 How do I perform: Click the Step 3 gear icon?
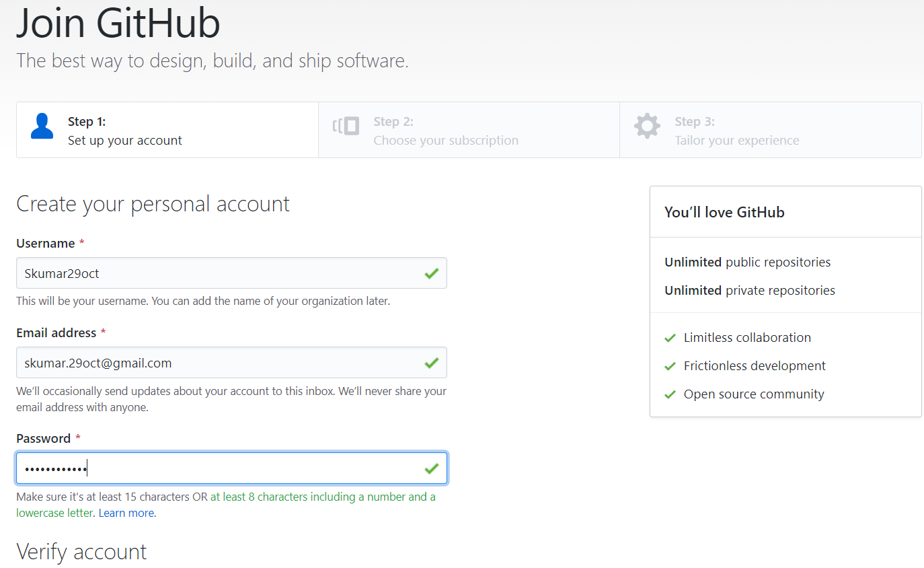(647, 126)
